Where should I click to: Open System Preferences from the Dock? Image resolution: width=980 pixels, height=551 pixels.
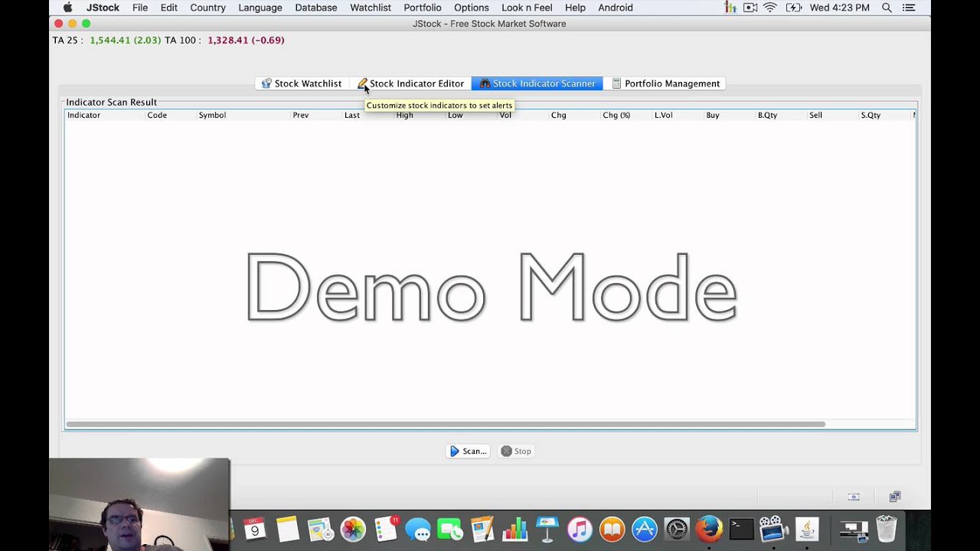click(x=677, y=529)
